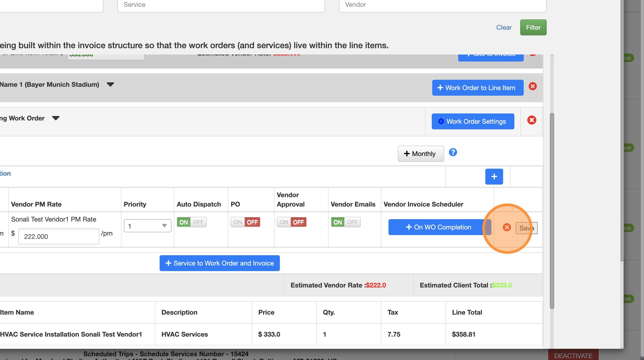Collapse the Work Order section arrow
644x360 pixels.
coord(55,118)
